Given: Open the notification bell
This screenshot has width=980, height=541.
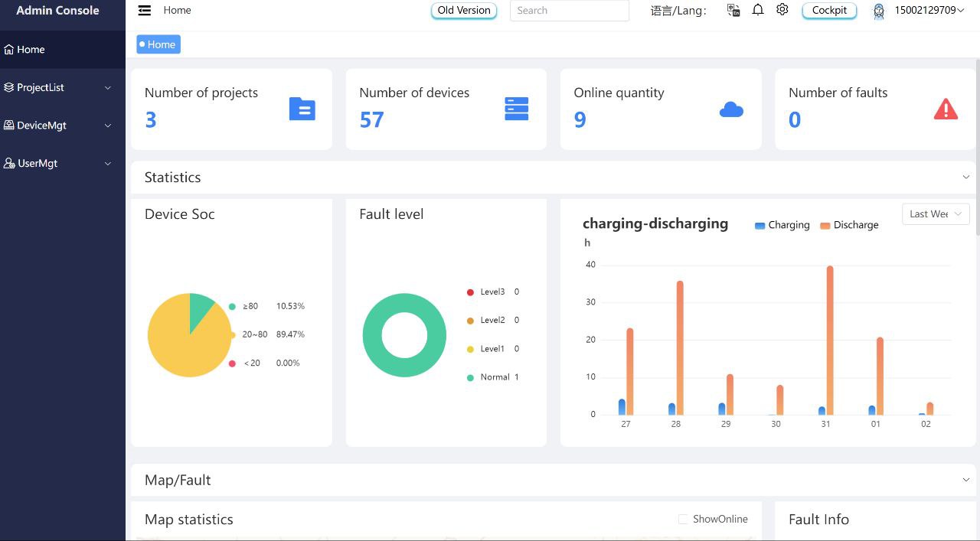Looking at the screenshot, I should (758, 10).
